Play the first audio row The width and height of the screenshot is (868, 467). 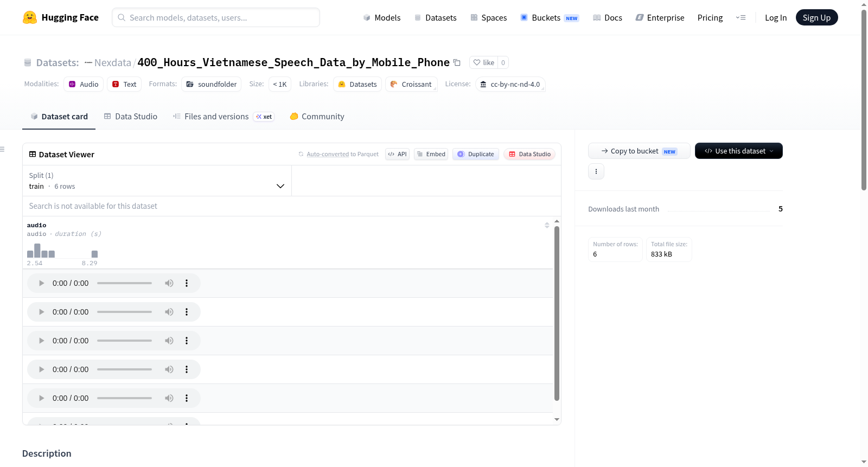[41, 283]
